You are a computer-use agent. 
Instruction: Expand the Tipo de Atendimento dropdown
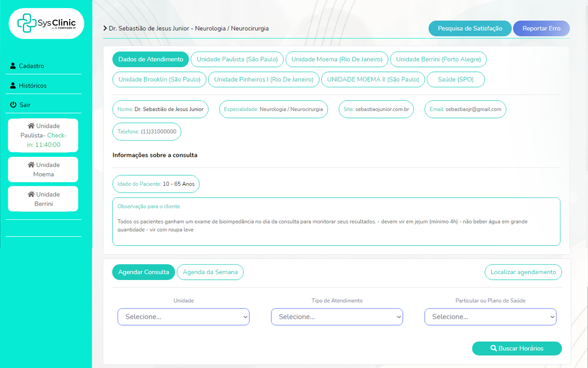coord(337,317)
